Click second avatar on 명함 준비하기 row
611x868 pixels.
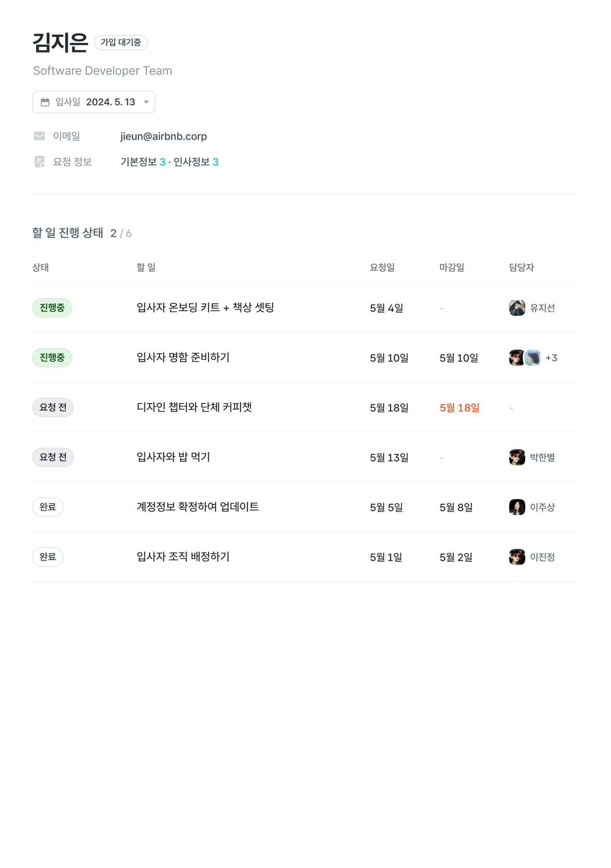[x=533, y=358]
